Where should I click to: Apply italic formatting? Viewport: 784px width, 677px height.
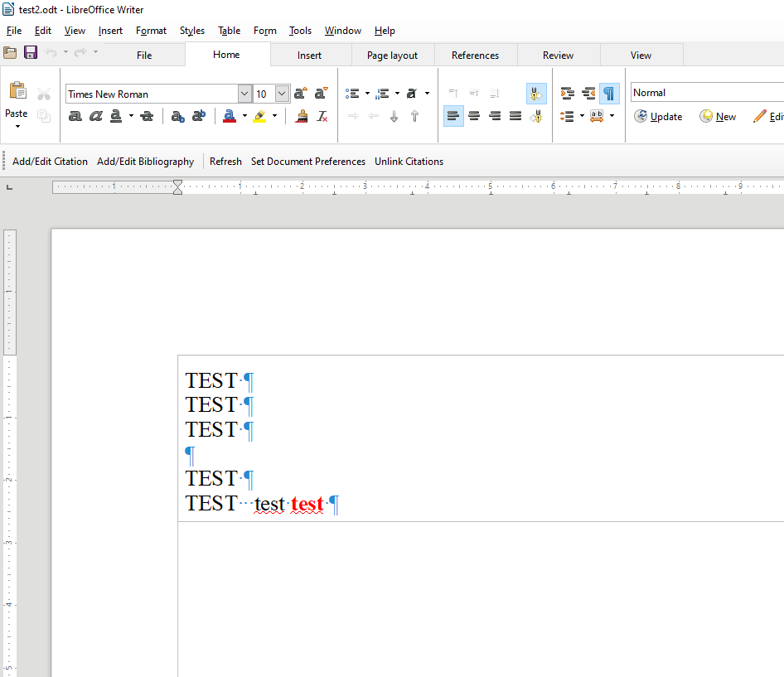click(x=96, y=117)
